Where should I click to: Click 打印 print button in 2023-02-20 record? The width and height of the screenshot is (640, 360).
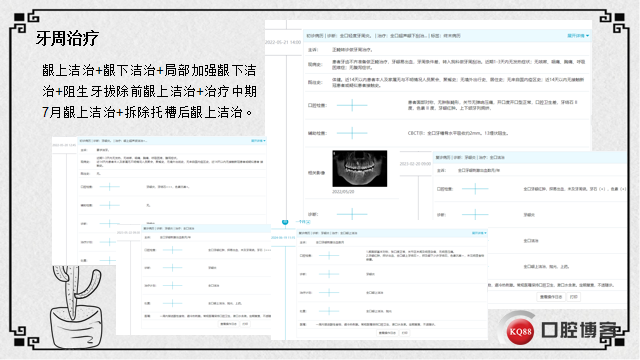(x=573, y=297)
